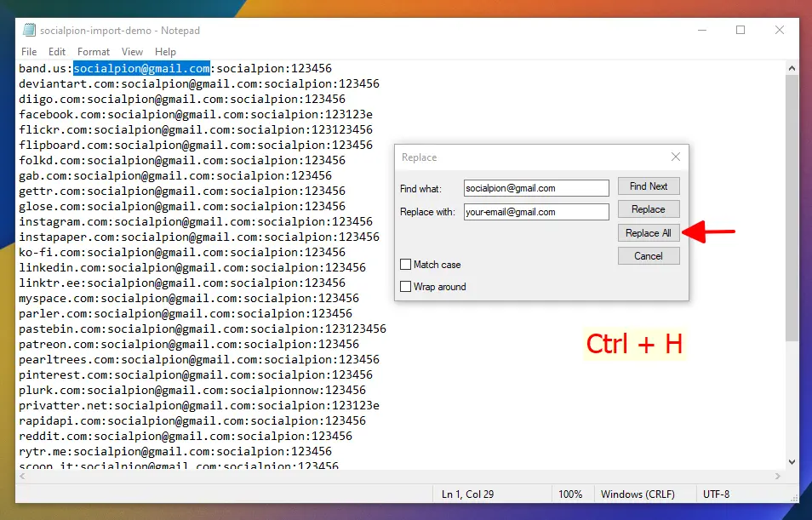The height and width of the screenshot is (520, 812).
Task: Open the Edit menu
Action: point(57,52)
